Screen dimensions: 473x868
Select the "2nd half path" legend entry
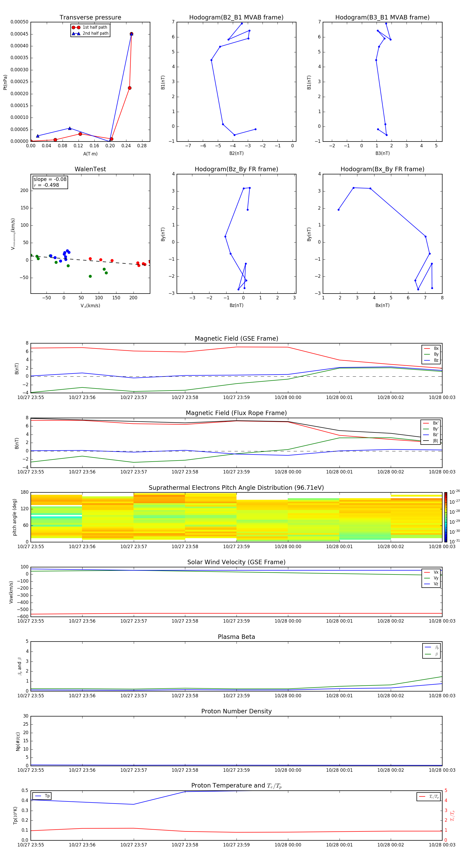click(x=90, y=33)
